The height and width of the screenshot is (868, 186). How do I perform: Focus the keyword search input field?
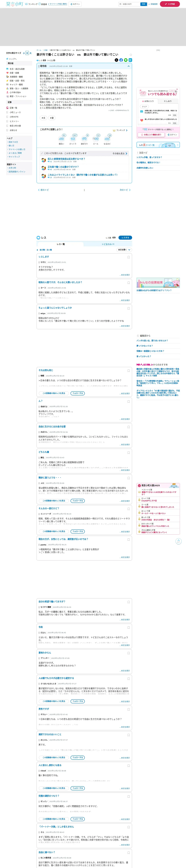(x=129, y=4)
